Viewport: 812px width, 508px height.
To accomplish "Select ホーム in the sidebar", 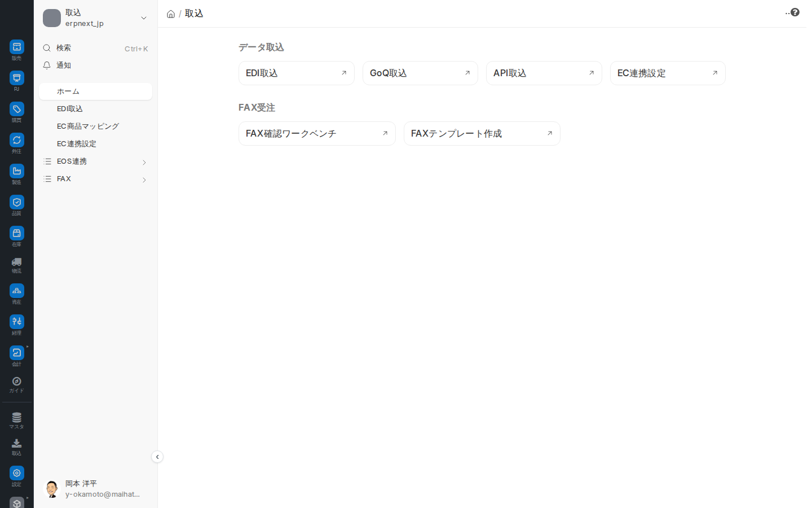I will 95,91.
